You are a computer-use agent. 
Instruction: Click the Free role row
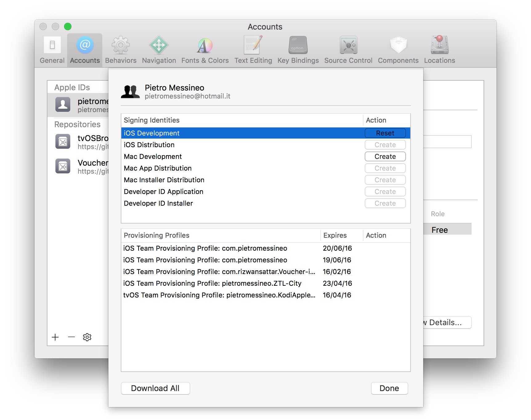[x=447, y=230]
